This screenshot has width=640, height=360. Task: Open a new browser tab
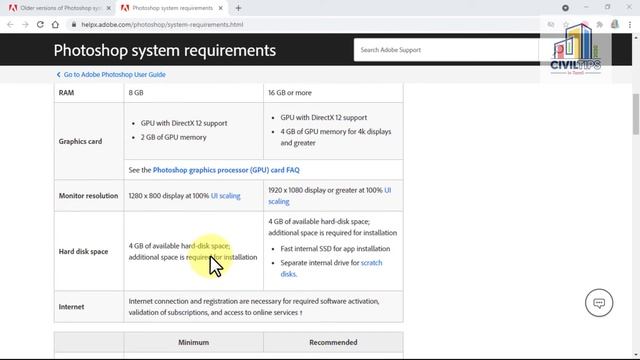coord(238,8)
